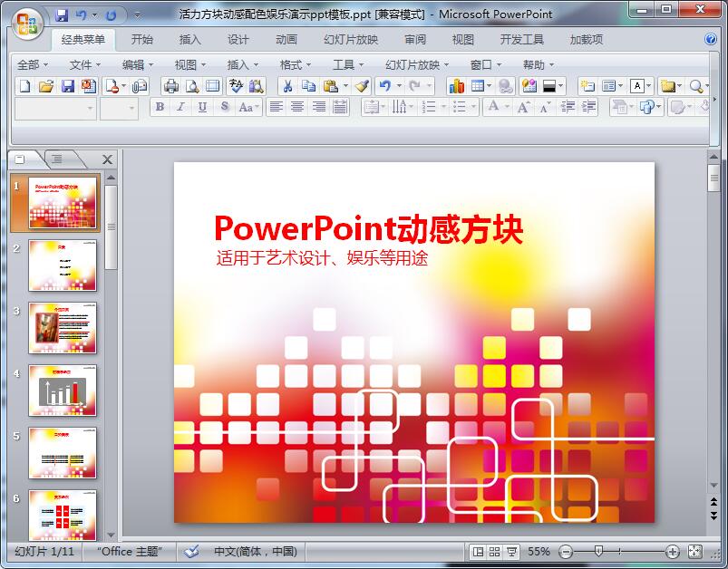Open the bullets list dropdown arrow
Viewport: 728px width, 569px height.
coord(473,107)
